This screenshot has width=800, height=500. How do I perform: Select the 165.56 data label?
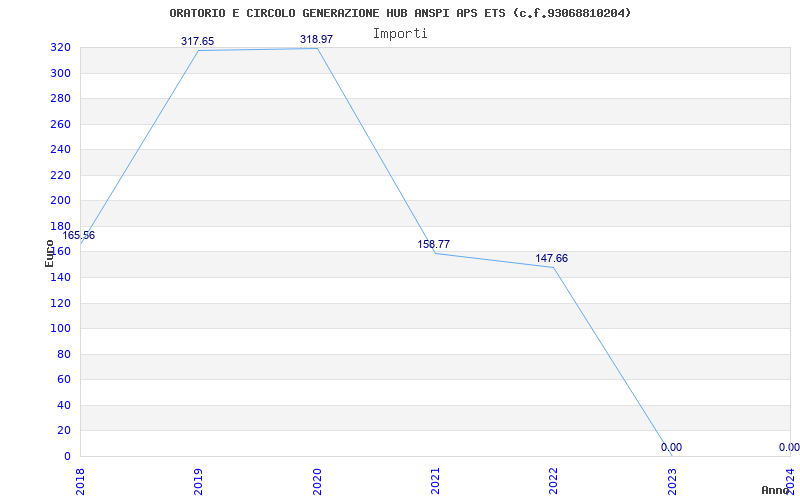click(x=79, y=236)
